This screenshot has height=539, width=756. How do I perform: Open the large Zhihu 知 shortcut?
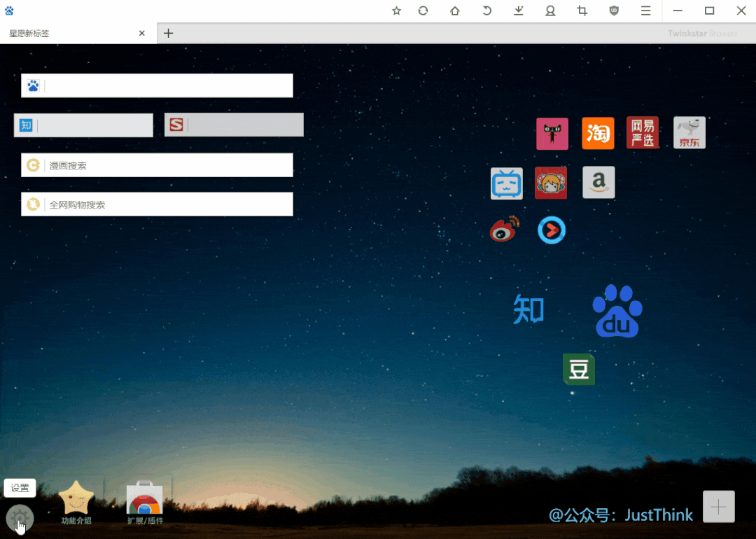pyautogui.click(x=528, y=309)
